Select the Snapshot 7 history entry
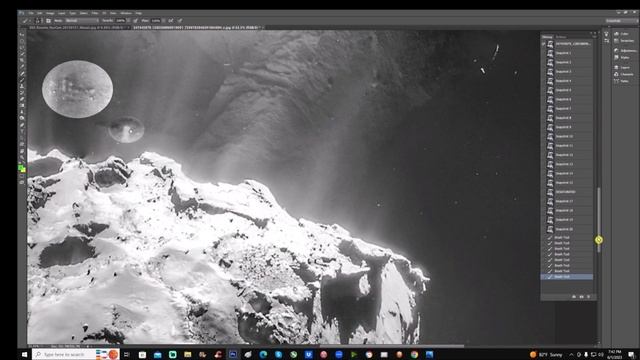The image size is (640, 360). 567,109
